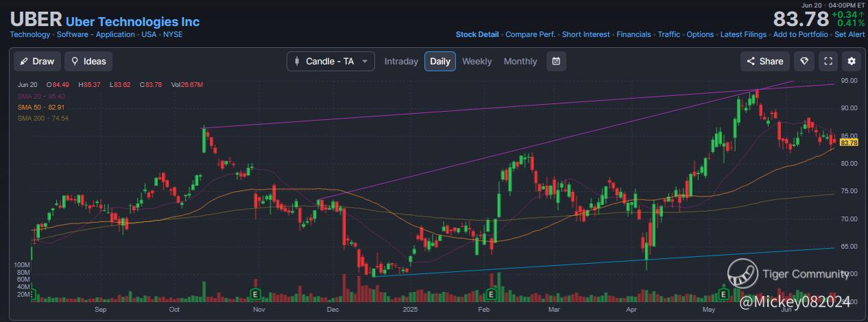Click the diamond premium icon
The image size is (868, 322).
click(x=804, y=61)
